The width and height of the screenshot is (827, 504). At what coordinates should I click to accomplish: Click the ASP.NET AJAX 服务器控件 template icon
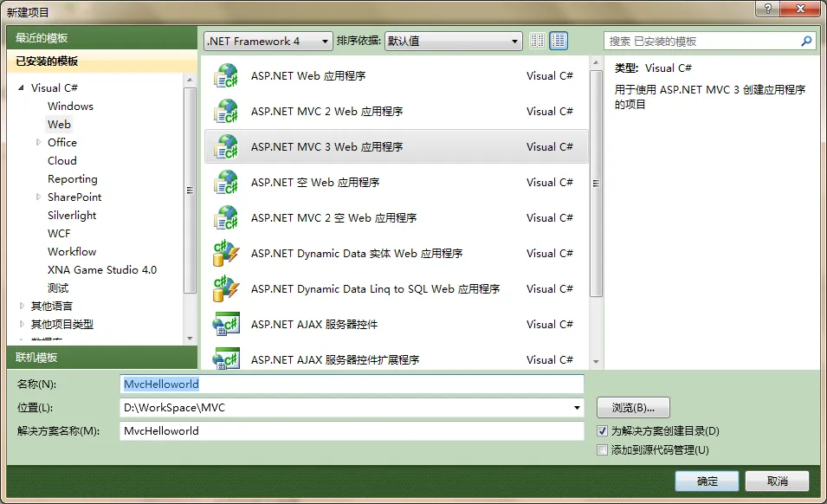(226, 325)
